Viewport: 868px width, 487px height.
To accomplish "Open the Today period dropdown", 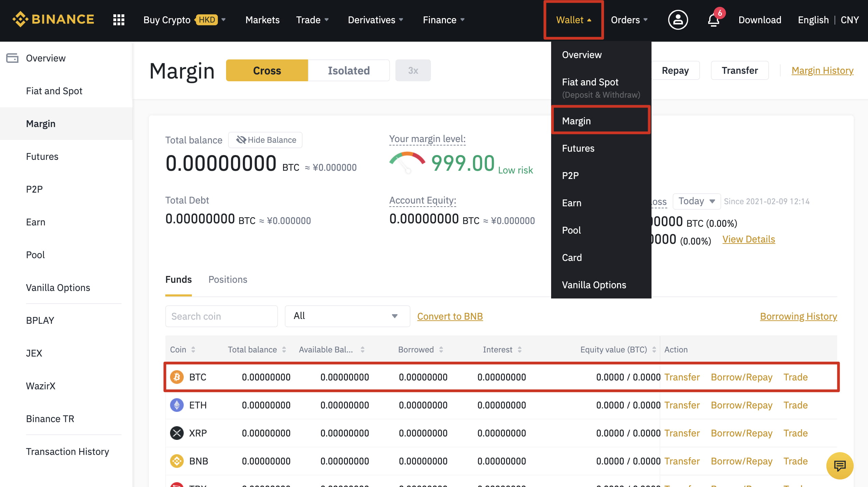I will pyautogui.click(x=697, y=201).
